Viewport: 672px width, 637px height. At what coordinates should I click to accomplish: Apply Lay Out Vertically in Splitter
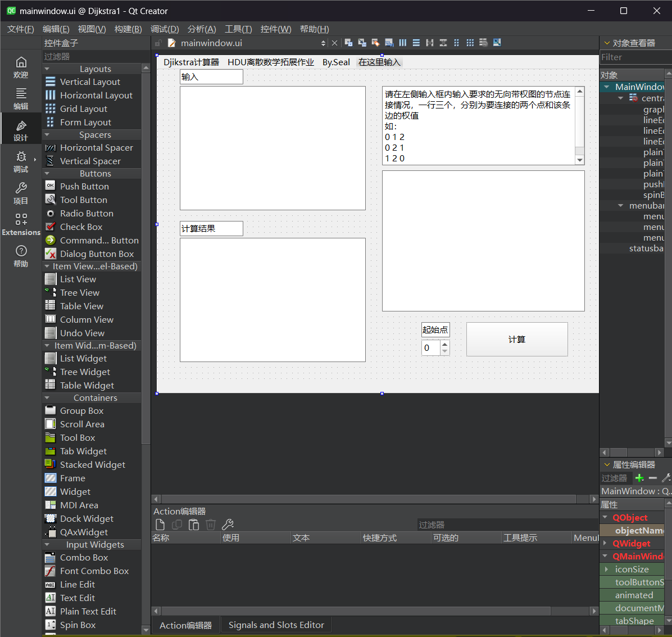443,43
